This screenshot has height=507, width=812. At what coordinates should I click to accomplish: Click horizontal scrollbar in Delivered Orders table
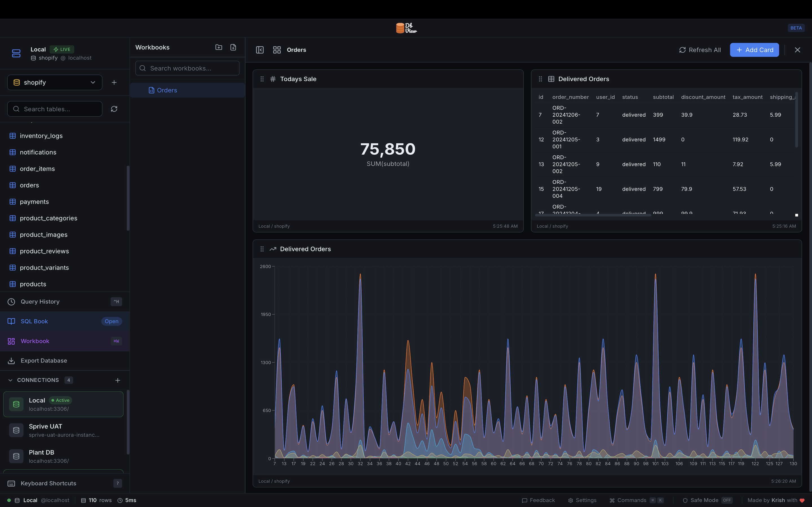click(x=593, y=215)
